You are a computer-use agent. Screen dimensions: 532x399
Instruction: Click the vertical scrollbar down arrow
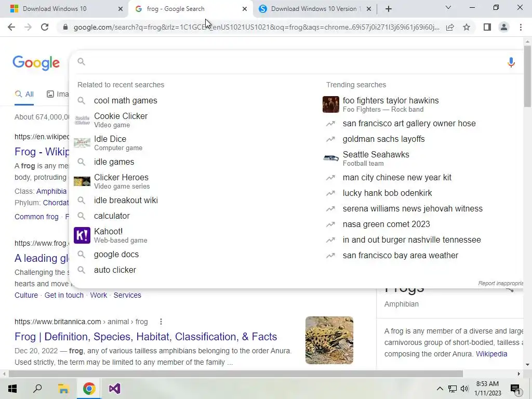click(528, 365)
